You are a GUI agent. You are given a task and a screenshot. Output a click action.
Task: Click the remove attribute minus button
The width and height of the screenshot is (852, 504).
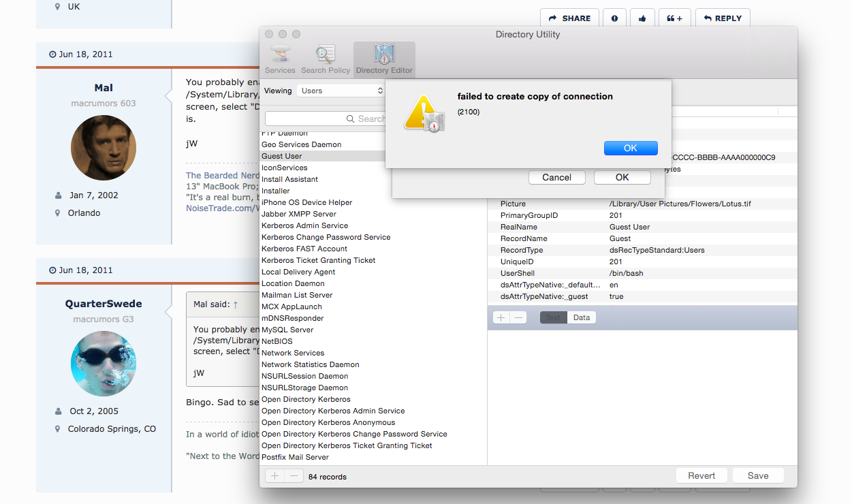click(518, 317)
